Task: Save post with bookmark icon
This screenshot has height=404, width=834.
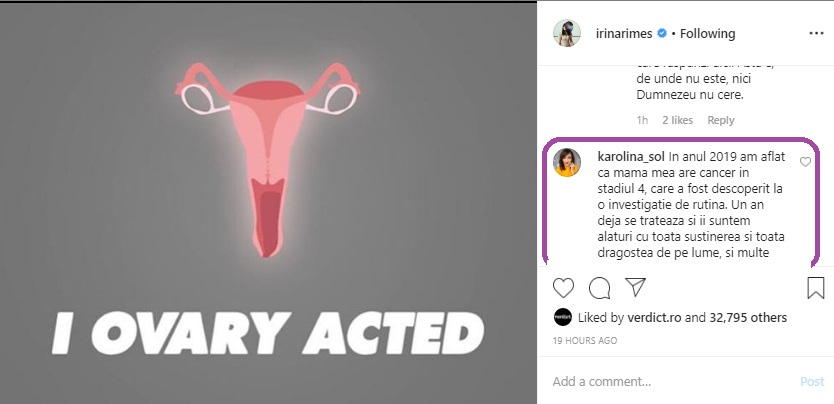Action: point(815,288)
